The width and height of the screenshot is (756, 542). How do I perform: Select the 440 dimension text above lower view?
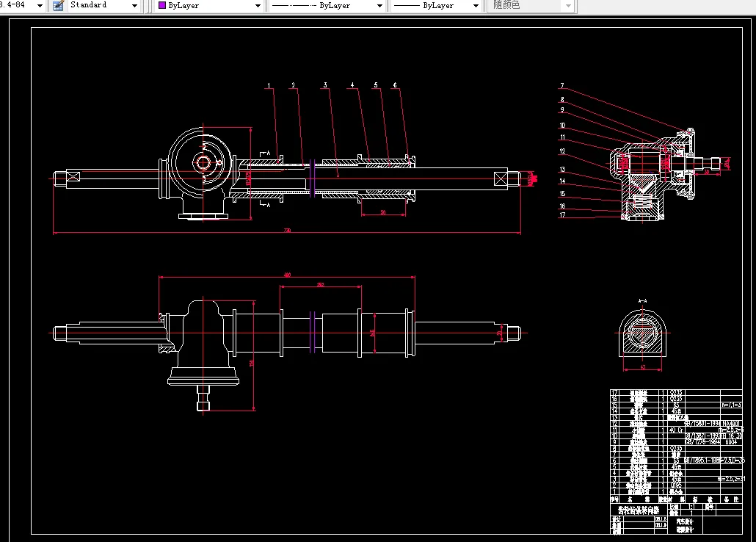click(x=288, y=275)
